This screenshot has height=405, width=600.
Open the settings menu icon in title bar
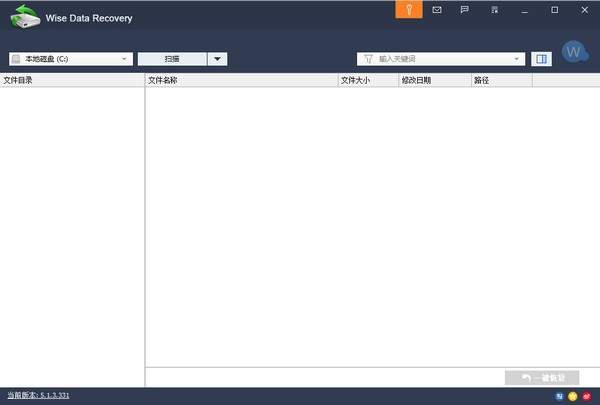(x=494, y=10)
